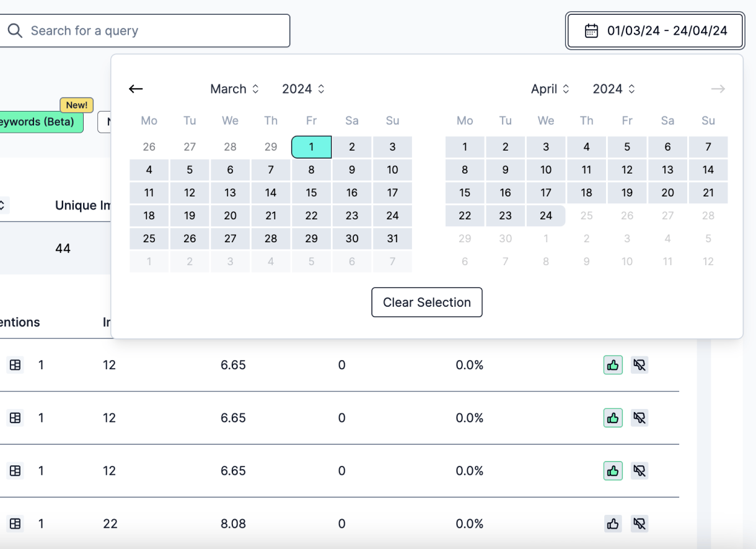This screenshot has height=549, width=756.
Task: Click the back arrow to view earlier months
Action: click(x=136, y=89)
